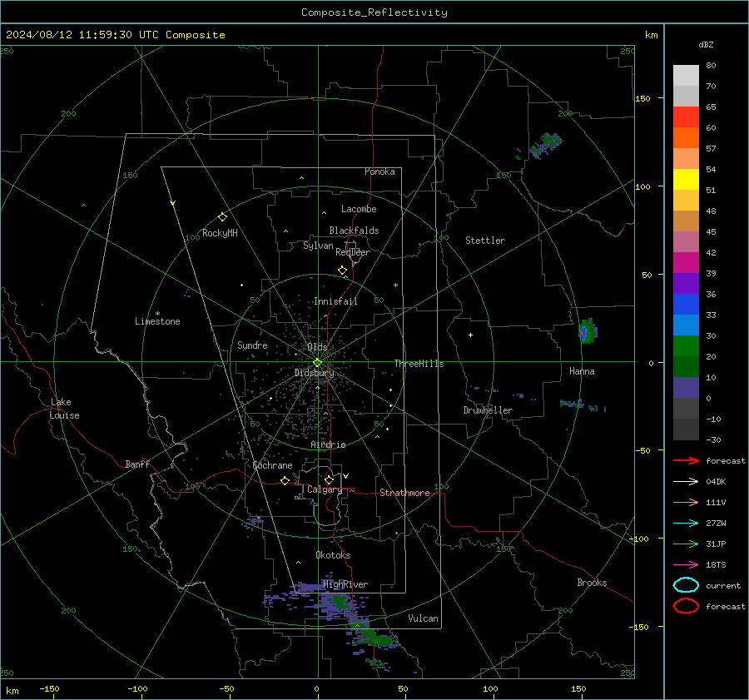Select the red 65 dBZ color swatch
The image size is (749, 700).
tap(686, 117)
